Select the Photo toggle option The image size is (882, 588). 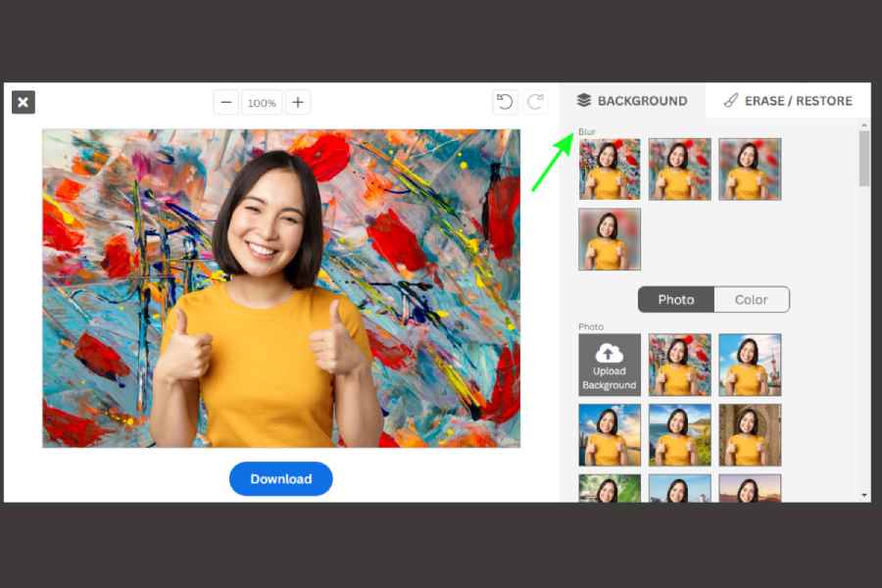tap(676, 299)
